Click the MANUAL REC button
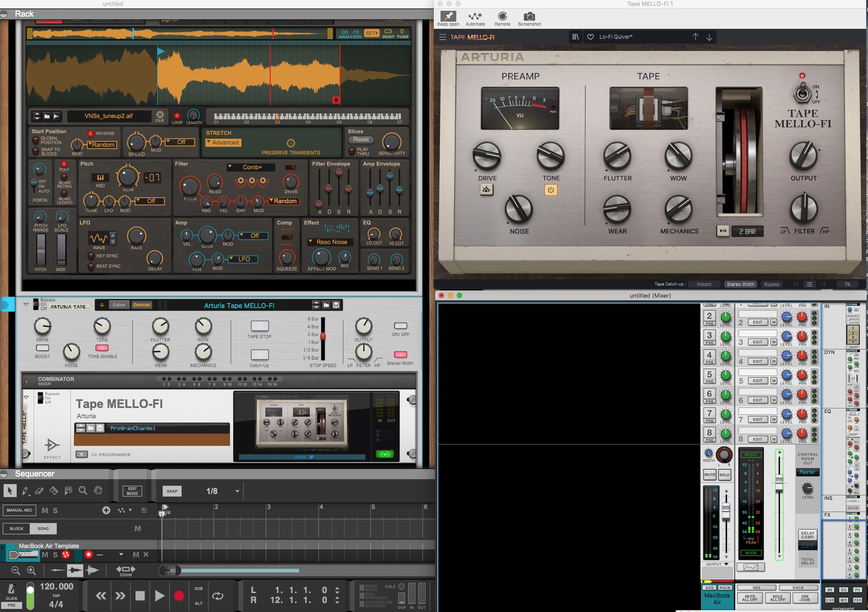 19,510
